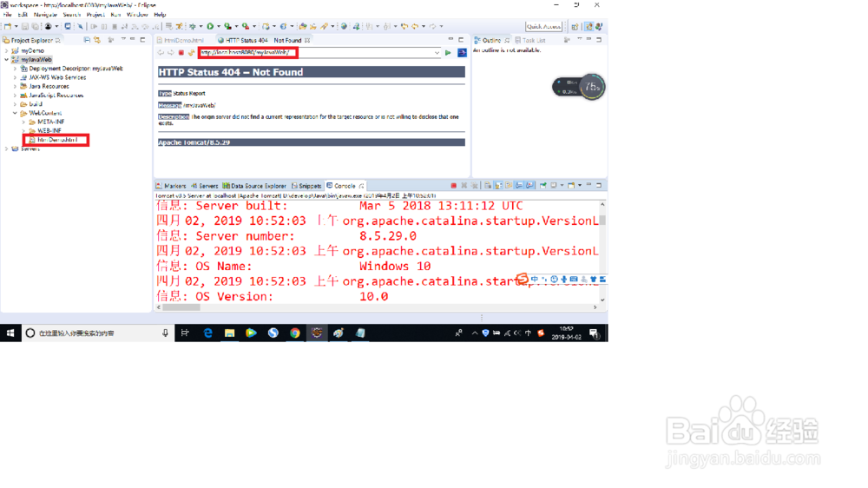This screenshot has height=488, width=868.
Task: Switch to the Task List tab
Action: tap(530, 40)
